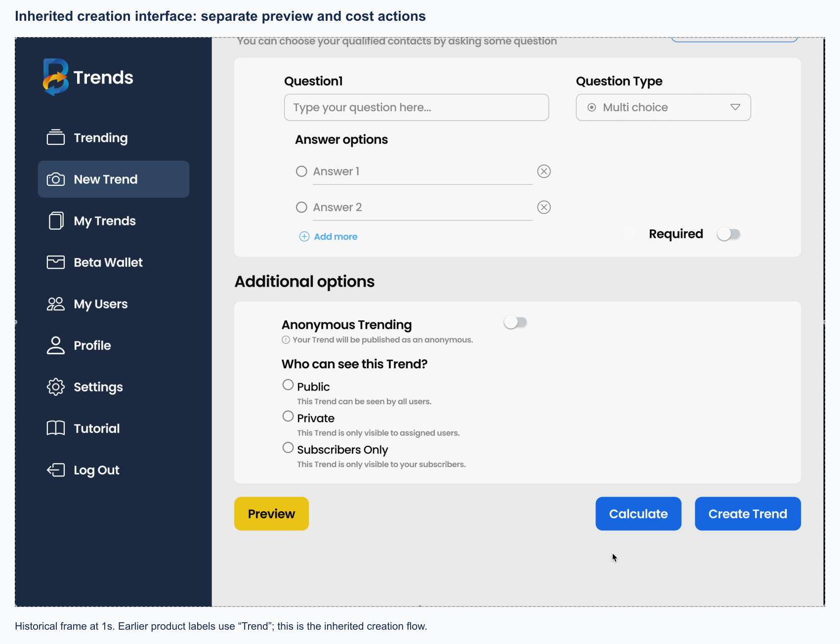Click the Create Trend button
The image size is (840, 644).
coord(748,514)
